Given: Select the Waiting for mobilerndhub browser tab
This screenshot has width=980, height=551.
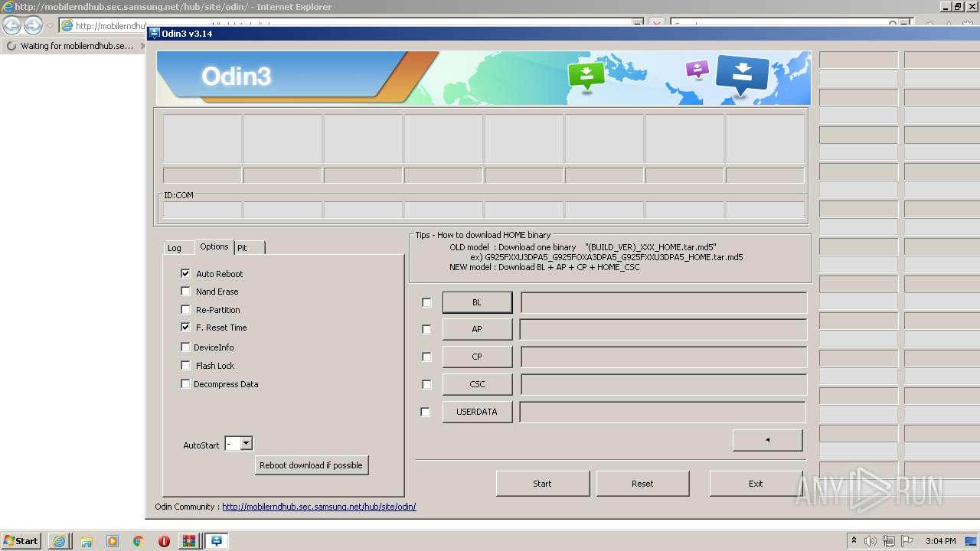Looking at the screenshot, I should point(73,46).
